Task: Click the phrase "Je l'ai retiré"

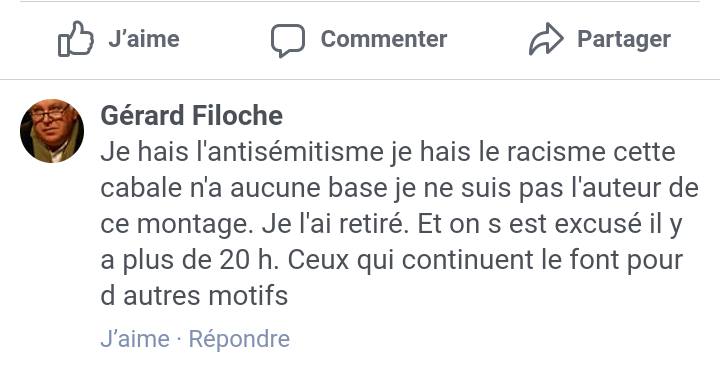Action: click(335, 224)
